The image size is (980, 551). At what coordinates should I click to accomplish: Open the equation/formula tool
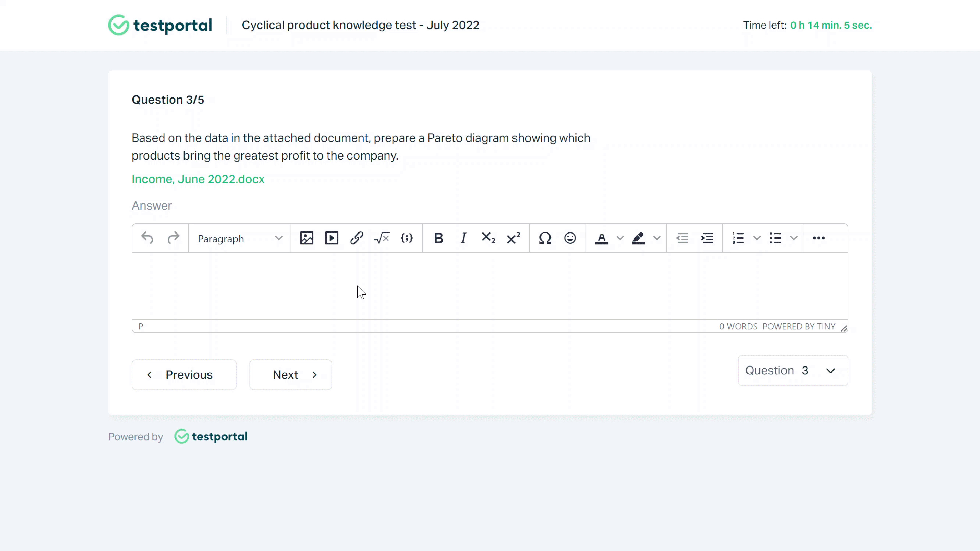click(x=382, y=238)
